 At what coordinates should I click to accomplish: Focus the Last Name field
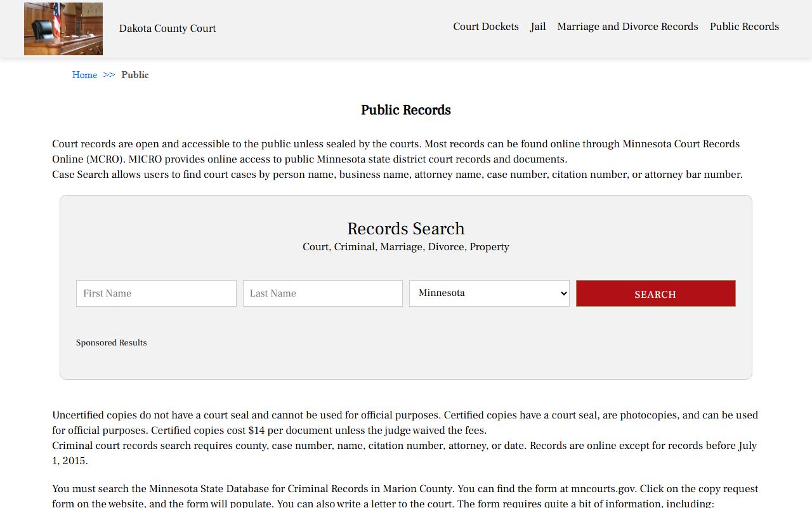click(x=323, y=293)
